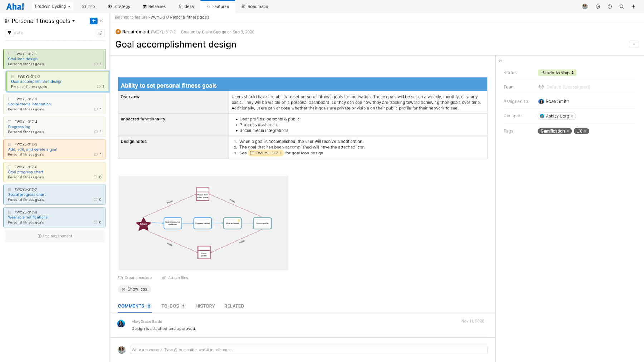Collapse the requirements sidebar with the chevron icon
Viewport: 644px width, 362px height.
[x=101, y=20]
